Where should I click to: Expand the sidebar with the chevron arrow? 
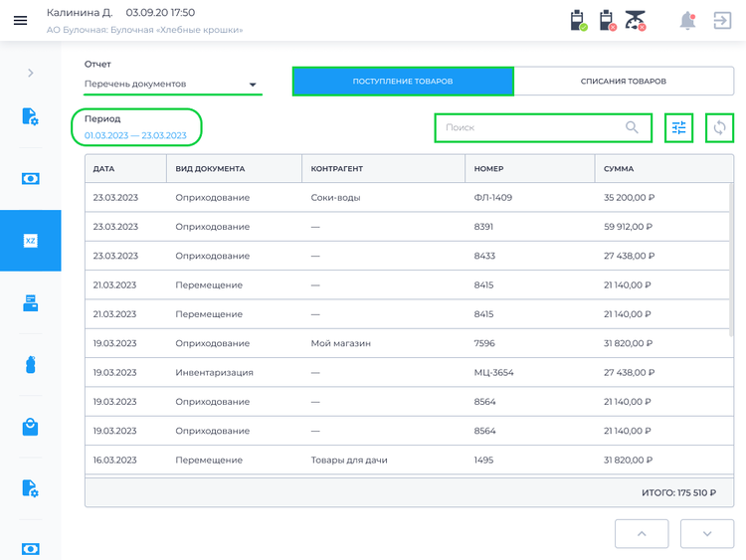click(x=31, y=73)
